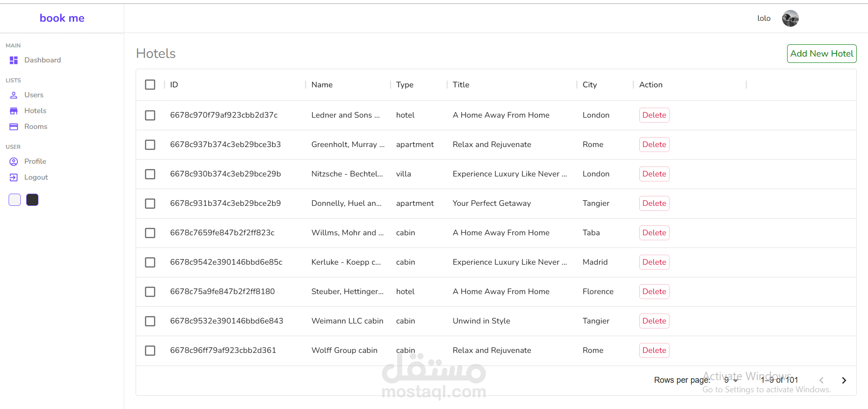Click the Your Perfect Getaway title cell
Image resolution: width=868 pixels, height=409 pixels.
[x=491, y=203]
